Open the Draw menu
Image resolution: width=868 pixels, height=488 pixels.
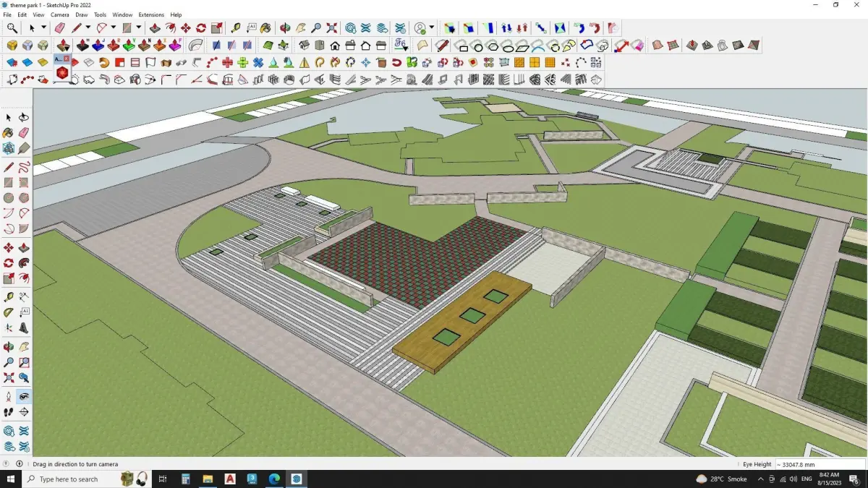82,14
